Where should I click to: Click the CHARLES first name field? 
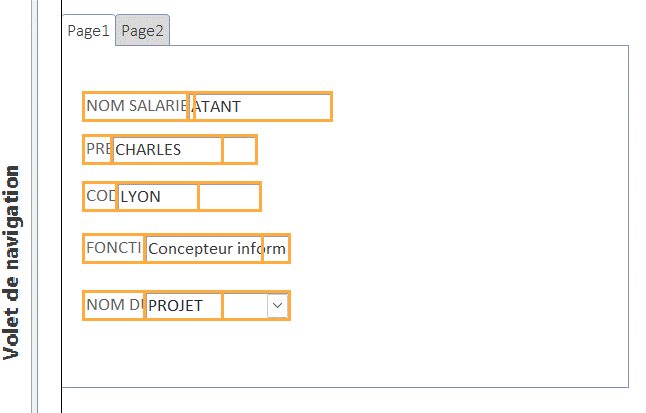pyautogui.click(x=167, y=149)
